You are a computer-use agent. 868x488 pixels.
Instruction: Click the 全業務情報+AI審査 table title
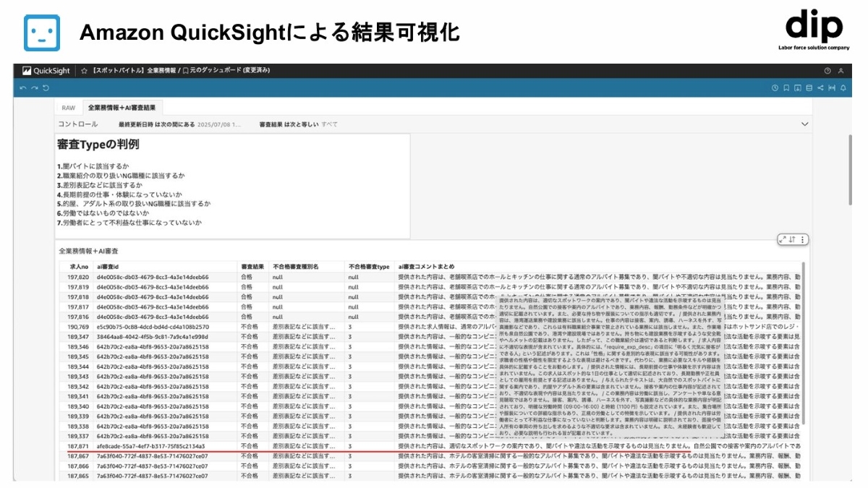point(89,251)
